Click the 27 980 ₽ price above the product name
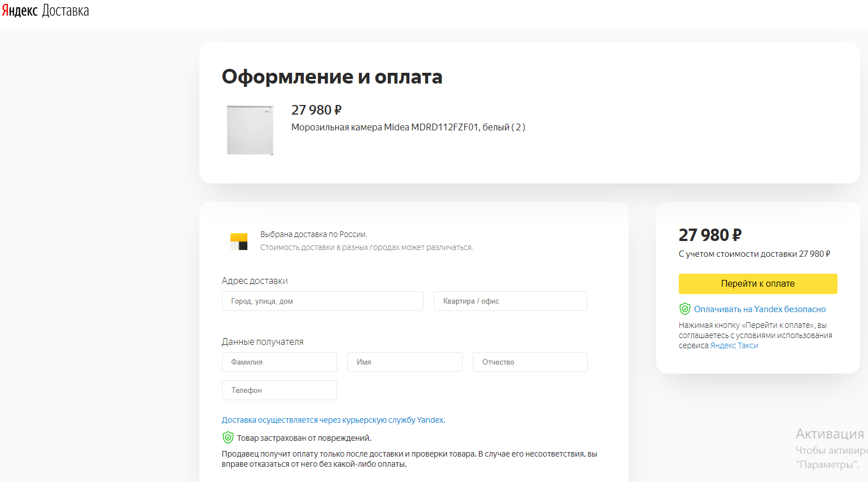Image resolution: width=868 pixels, height=482 pixels. (317, 110)
